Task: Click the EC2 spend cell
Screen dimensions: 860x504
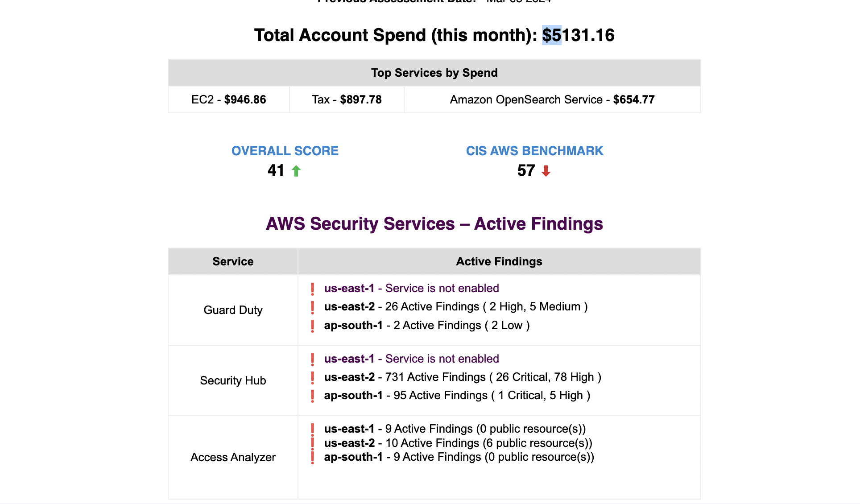Action: click(229, 99)
